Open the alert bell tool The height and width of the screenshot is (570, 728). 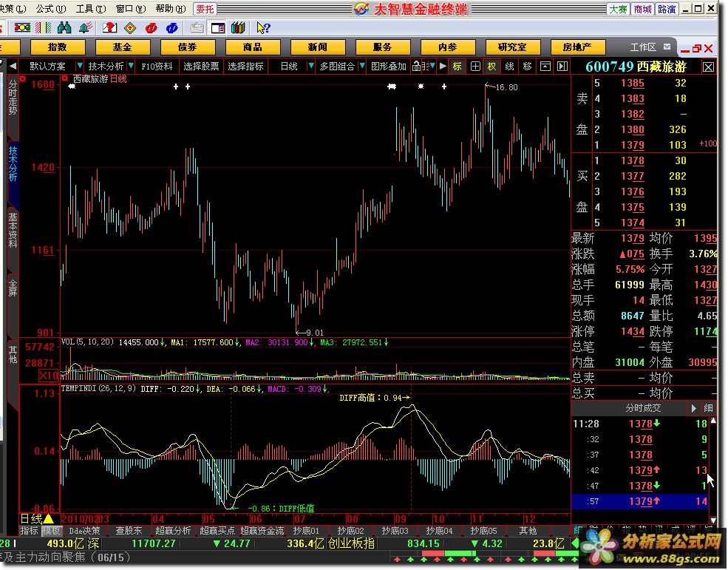point(85,28)
